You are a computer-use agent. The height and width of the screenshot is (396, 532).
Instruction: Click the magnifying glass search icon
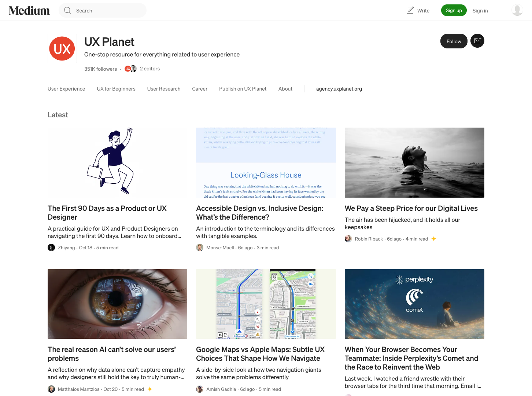pyautogui.click(x=67, y=10)
